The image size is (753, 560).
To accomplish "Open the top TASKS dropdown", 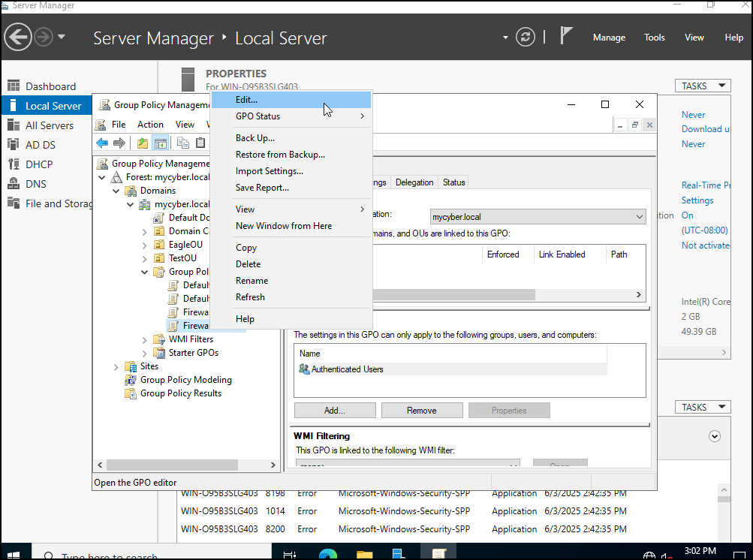I will (x=703, y=86).
